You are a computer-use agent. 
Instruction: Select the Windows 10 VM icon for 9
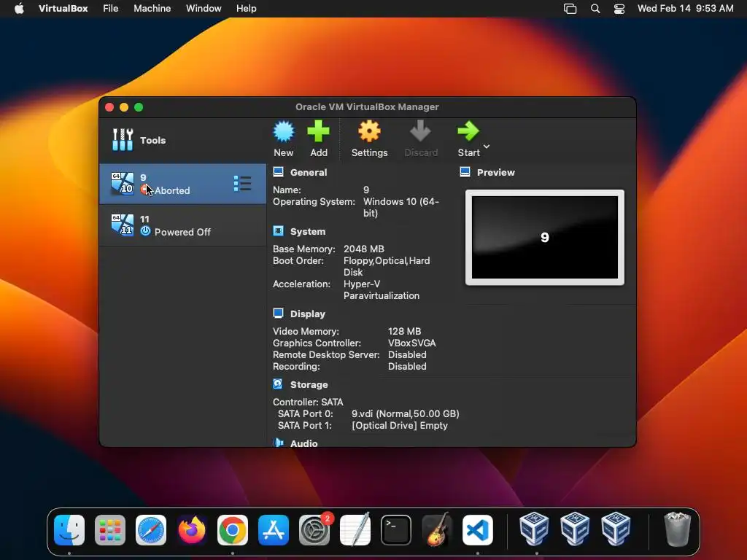point(123,183)
